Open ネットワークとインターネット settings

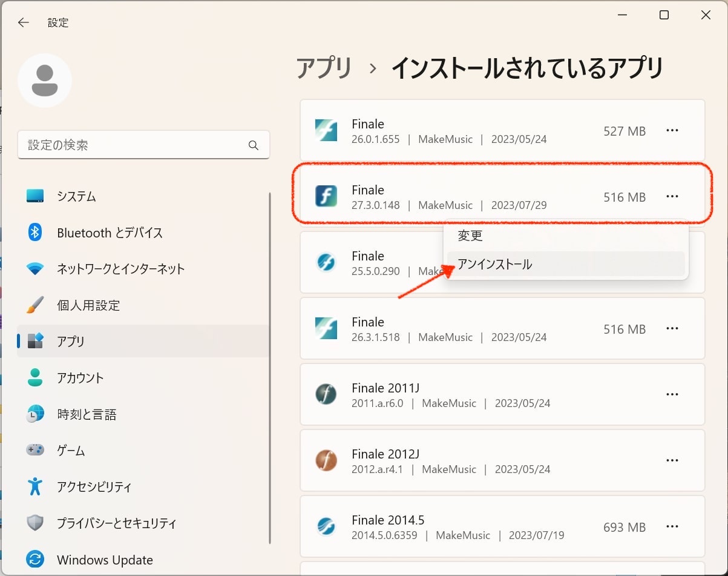(x=143, y=269)
